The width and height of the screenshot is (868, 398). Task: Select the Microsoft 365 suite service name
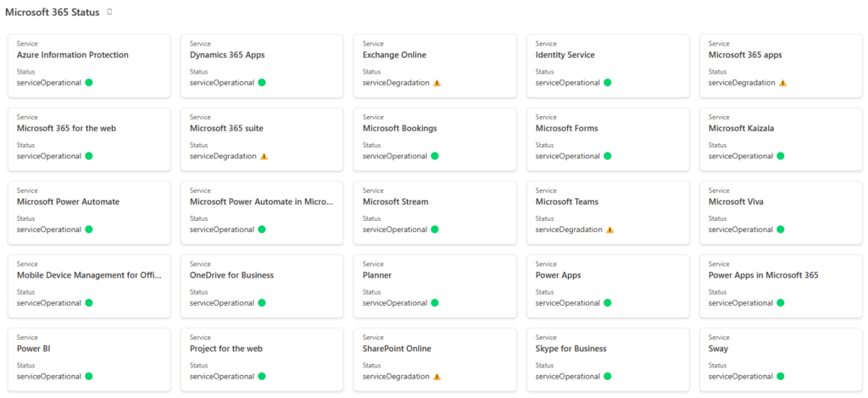point(226,128)
